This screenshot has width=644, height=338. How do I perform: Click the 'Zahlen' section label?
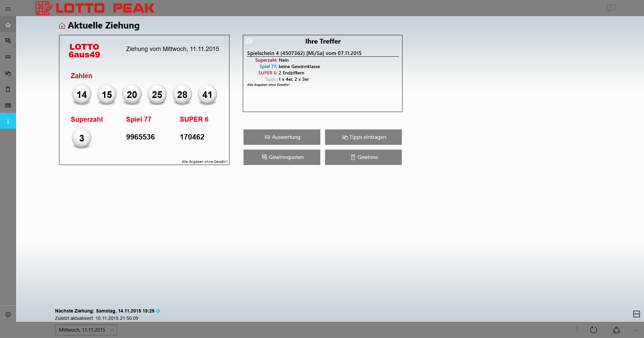82,76
